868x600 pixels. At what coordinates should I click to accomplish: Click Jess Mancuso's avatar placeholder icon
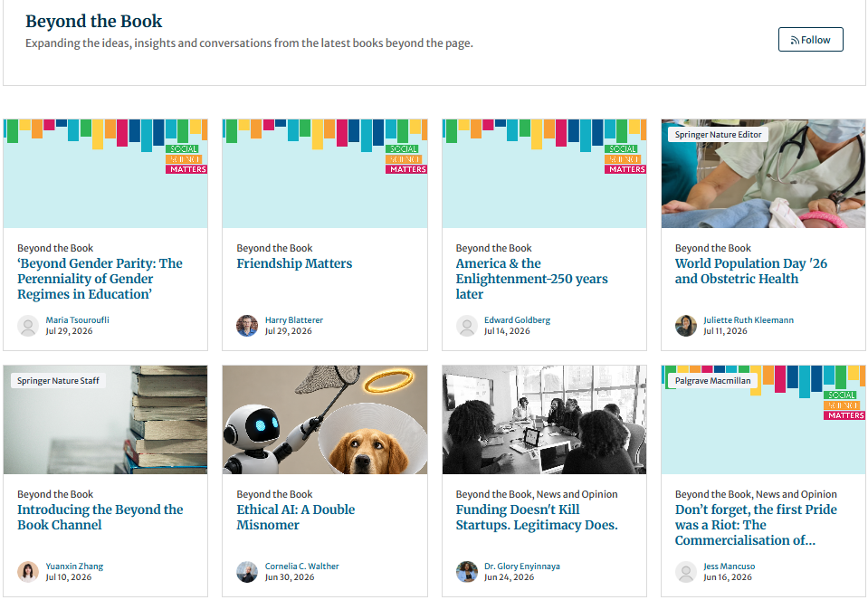[686, 572]
